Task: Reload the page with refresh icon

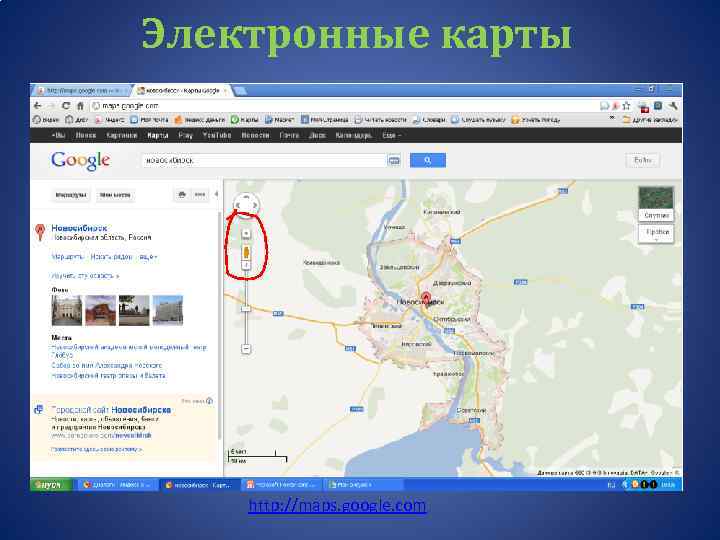Action: pos(66,106)
